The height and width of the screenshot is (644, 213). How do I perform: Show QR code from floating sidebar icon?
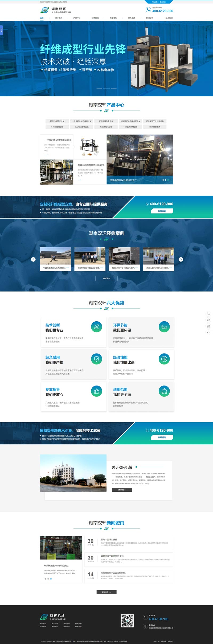pyautogui.click(x=208, y=326)
